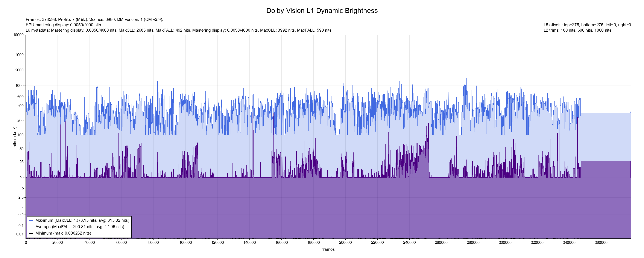This screenshot has height=258, width=644.
Task: Click the 'nits (cd/m²)' y-axis label
Action: coord(15,137)
